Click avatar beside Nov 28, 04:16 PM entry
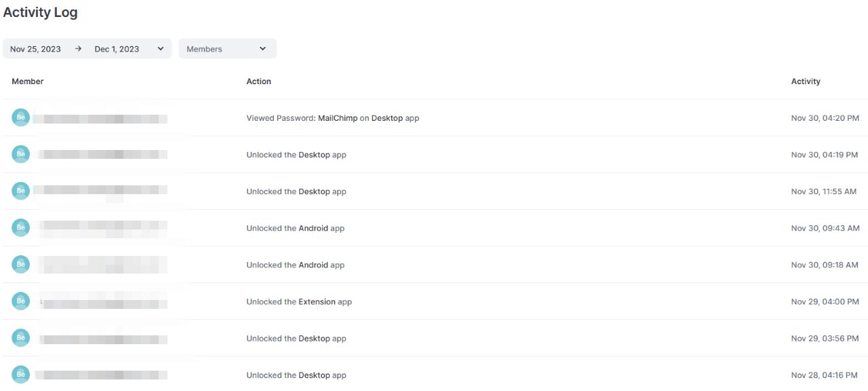This screenshot has width=868, height=391. click(x=21, y=374)
